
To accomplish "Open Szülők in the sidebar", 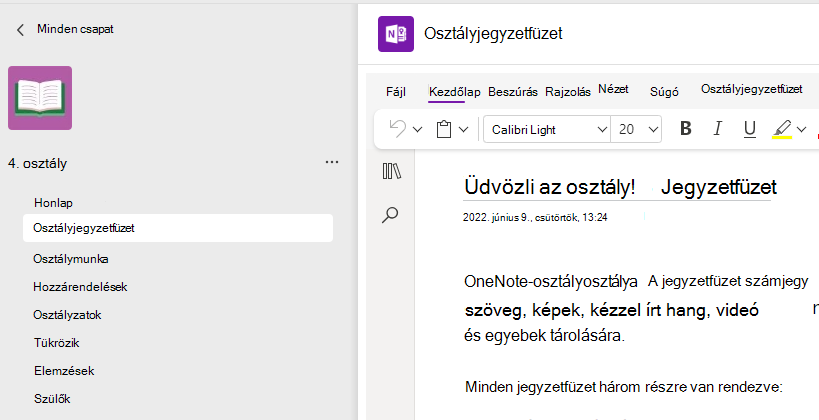I will tap(52, 399).
